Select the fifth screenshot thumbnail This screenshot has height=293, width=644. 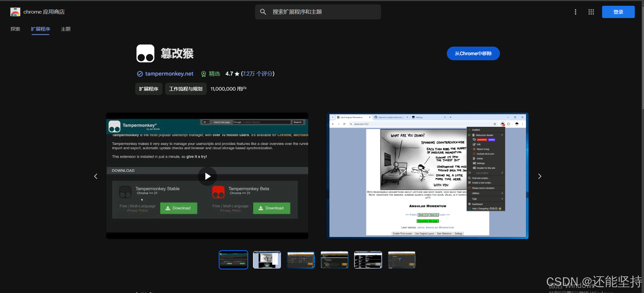pos(368,260)
